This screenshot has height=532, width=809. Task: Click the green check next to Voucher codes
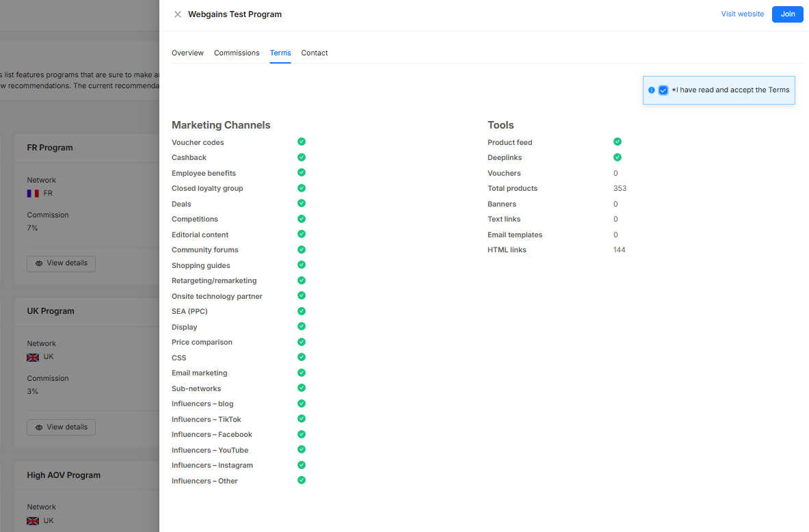(302, 142)
